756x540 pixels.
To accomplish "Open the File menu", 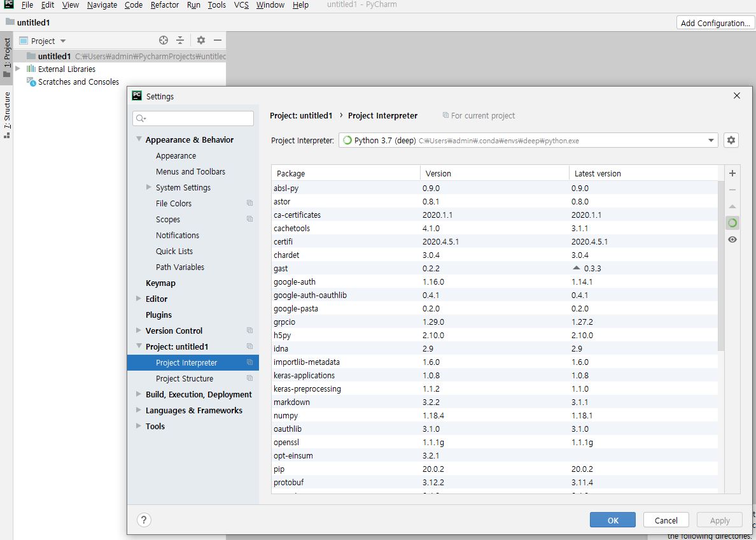I will [27, 5].
